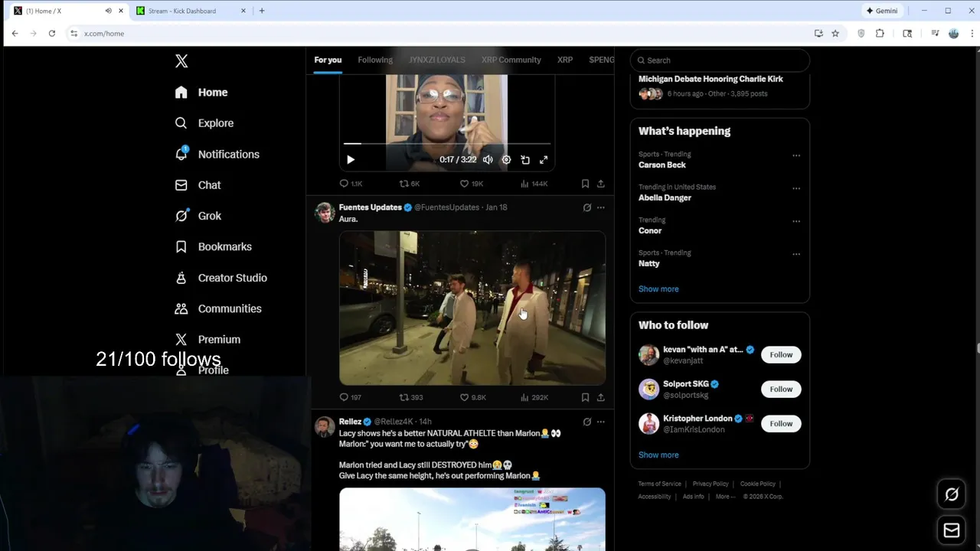The width and height of the screenshot is (980, 551).
Task: Open more options for Conor trend
Action: [x=796, y=221]
